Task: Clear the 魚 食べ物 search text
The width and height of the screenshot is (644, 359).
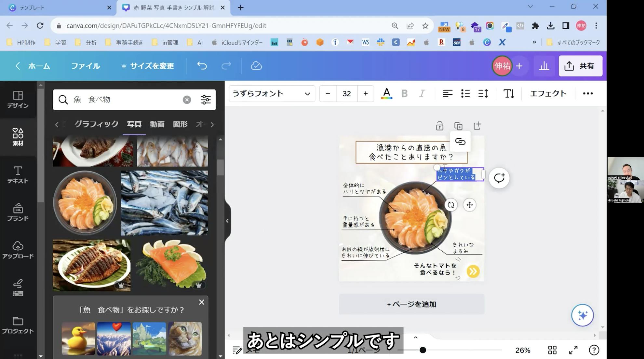Action: 187,100
